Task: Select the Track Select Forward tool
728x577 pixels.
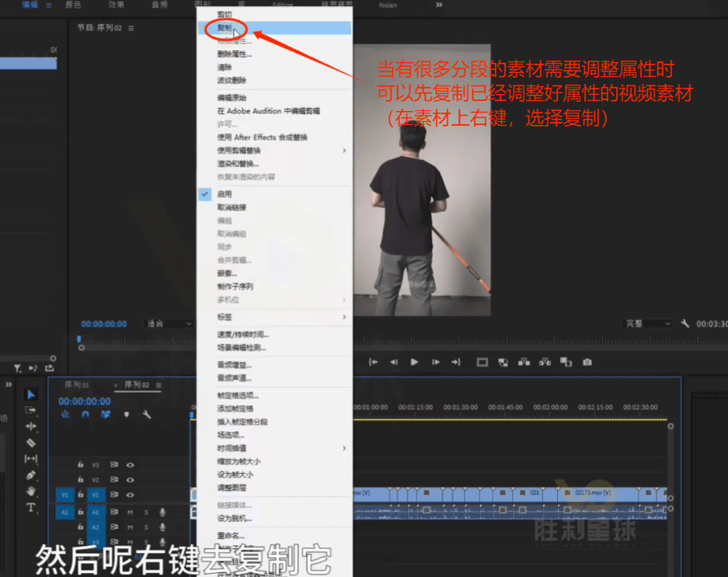Action: pos(31,410)
